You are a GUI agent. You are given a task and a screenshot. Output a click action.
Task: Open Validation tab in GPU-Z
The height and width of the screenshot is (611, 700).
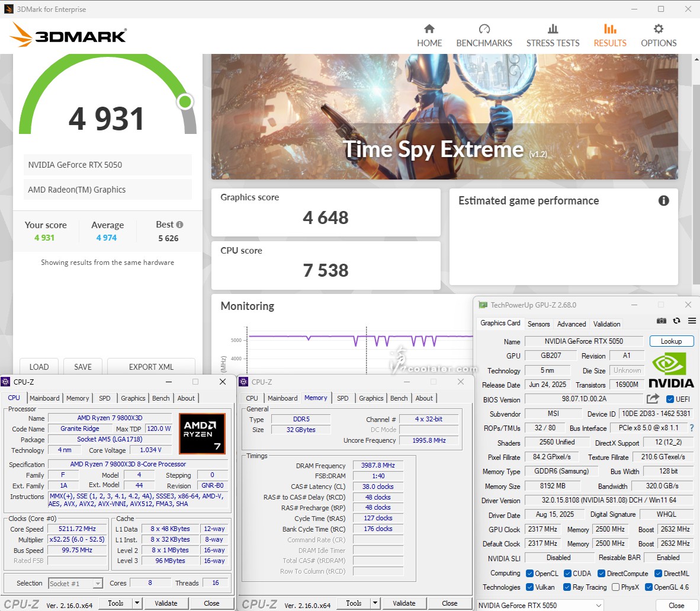606,324
